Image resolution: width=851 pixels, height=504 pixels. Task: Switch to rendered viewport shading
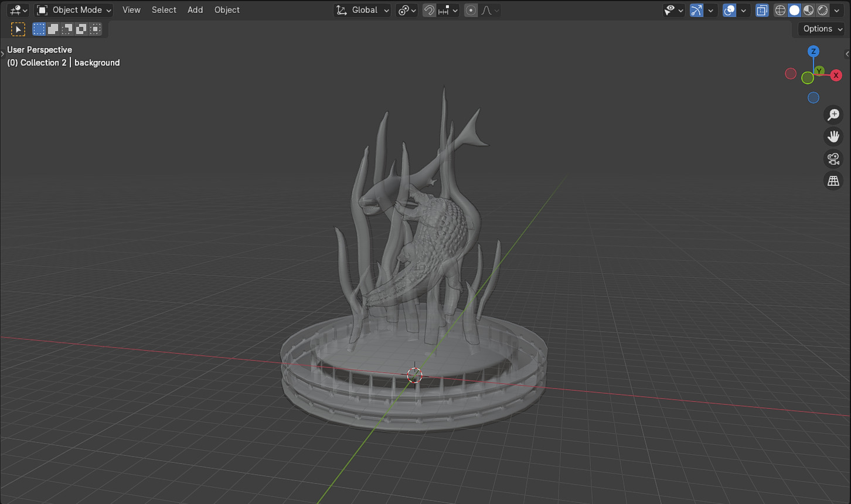[822, 10]
